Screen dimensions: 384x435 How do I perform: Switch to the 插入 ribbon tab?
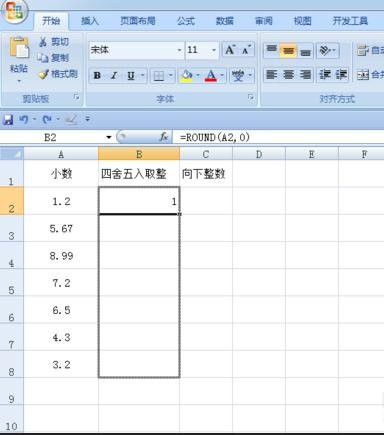click(90, 21)
